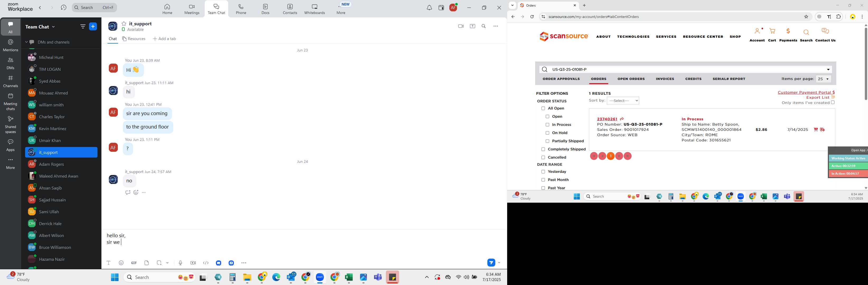Collapse the DMs and channels section
This screenshot has width=868, height=285.
[26, 42]
